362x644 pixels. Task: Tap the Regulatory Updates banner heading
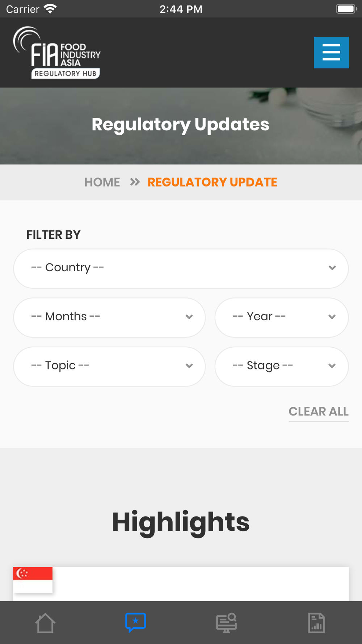coord(180,125)
